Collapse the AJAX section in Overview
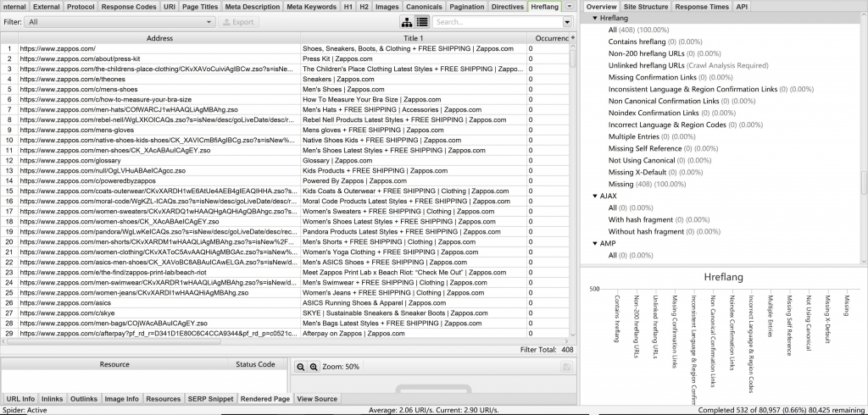The width and height of the screenshot is (868, 415). point(595,196)
